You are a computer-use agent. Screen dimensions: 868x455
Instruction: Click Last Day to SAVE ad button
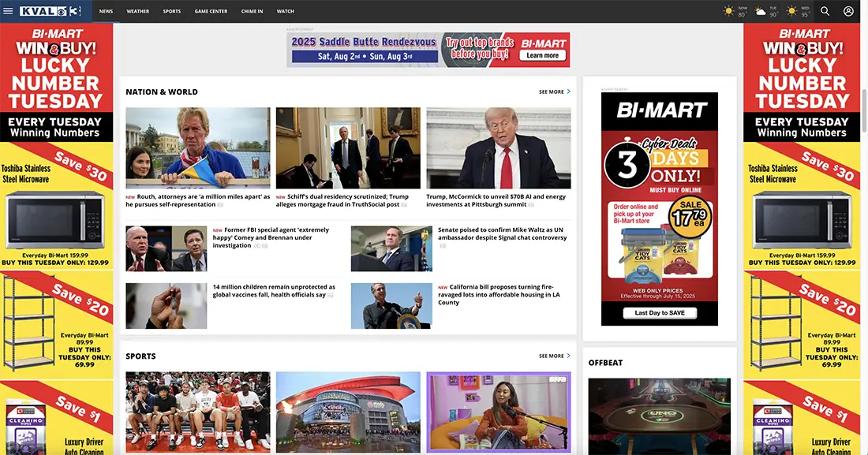tap(660, 313)
